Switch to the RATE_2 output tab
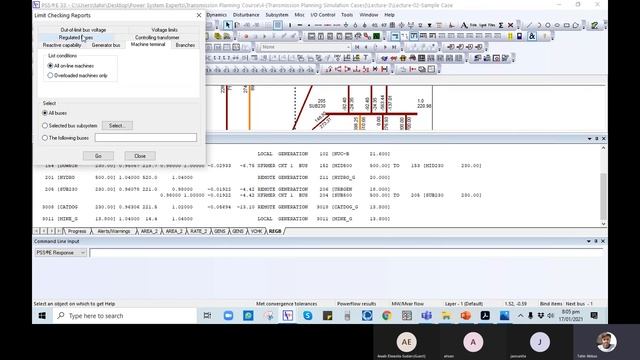The height and width of the screenshot is (360, 640). 198,231
